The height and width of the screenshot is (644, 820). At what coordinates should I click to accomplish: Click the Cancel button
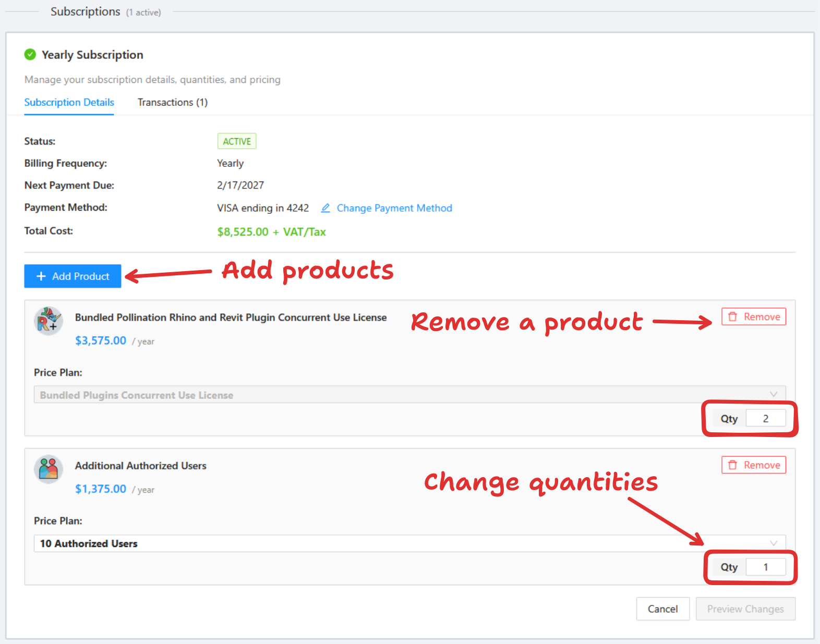(662, 609)
